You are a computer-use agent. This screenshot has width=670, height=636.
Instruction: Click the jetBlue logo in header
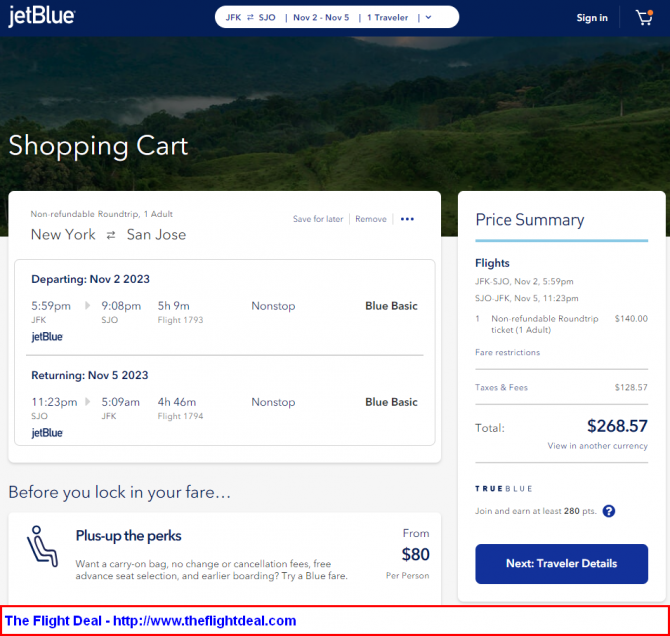(x=42, y=16)
